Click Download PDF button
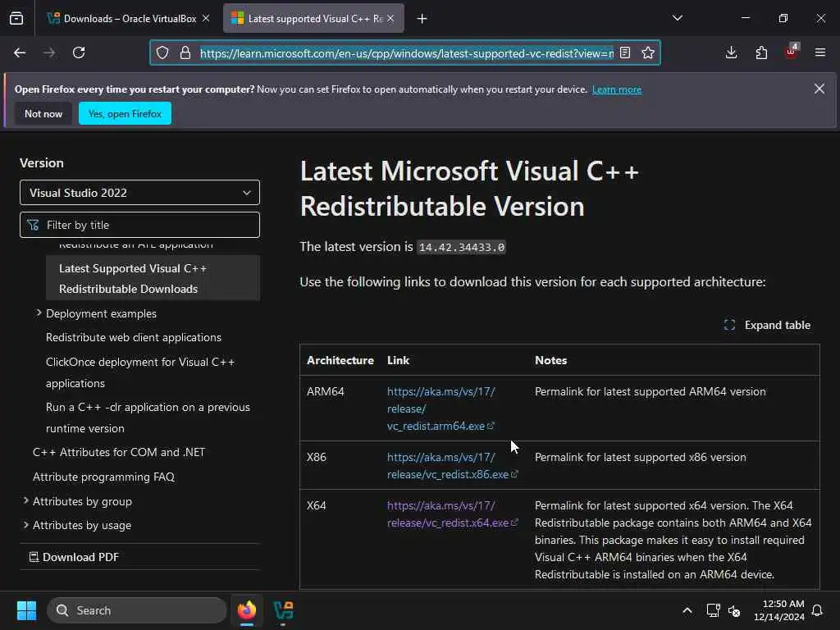The image size is (840, 630). [x=74, y=557]
